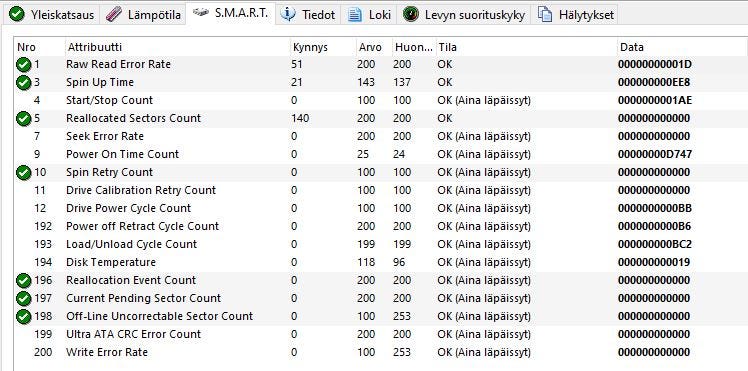Click data value 00000000001D
Screen dimensions: 748x371
(654, 64)
